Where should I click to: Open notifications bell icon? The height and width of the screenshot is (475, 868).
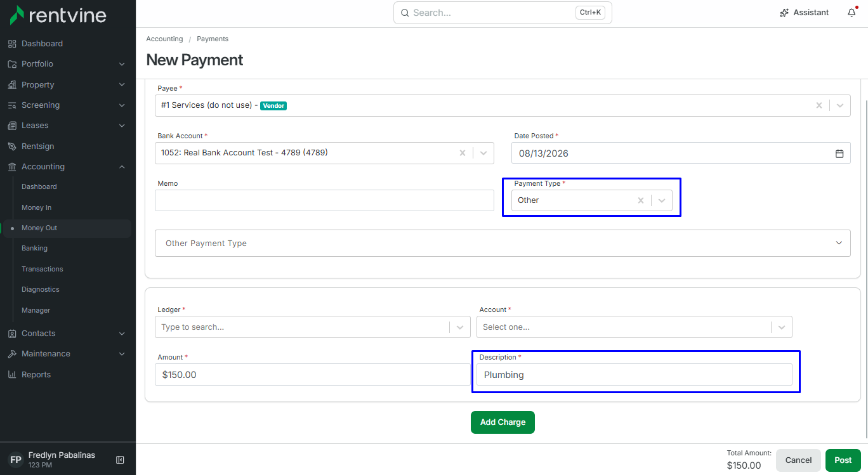click(852, 13)
